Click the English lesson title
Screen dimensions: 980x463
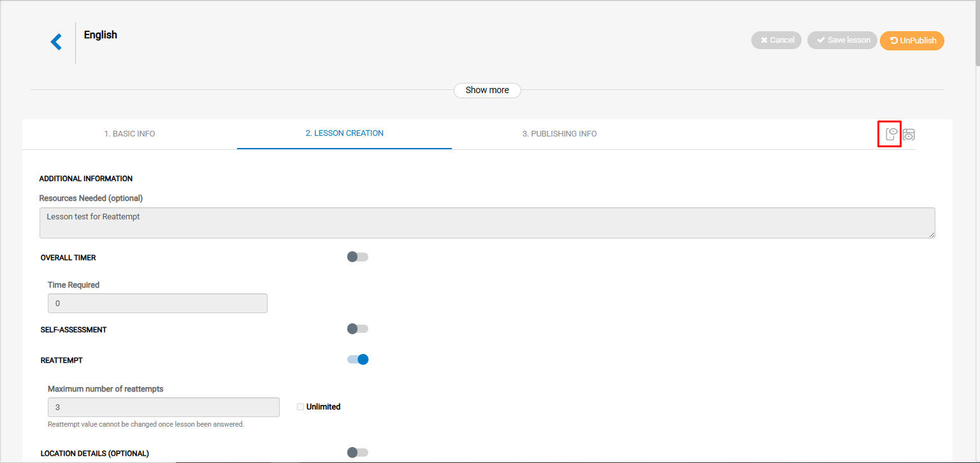101,35
